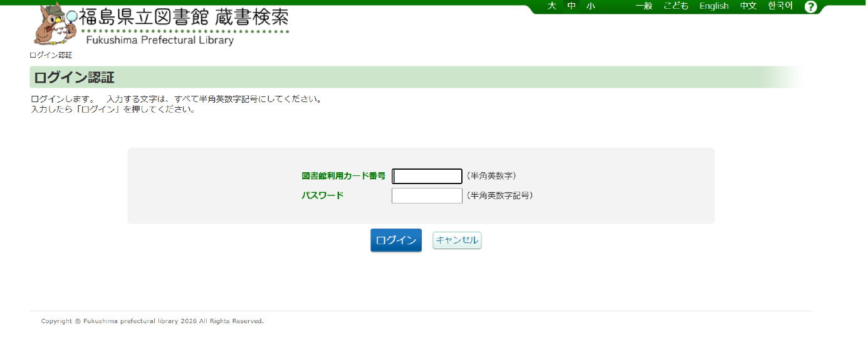Viewport: 868px width, 357px height.
Task: Click the ログイン認証 breadcrumb text
Action: [51, 55]
